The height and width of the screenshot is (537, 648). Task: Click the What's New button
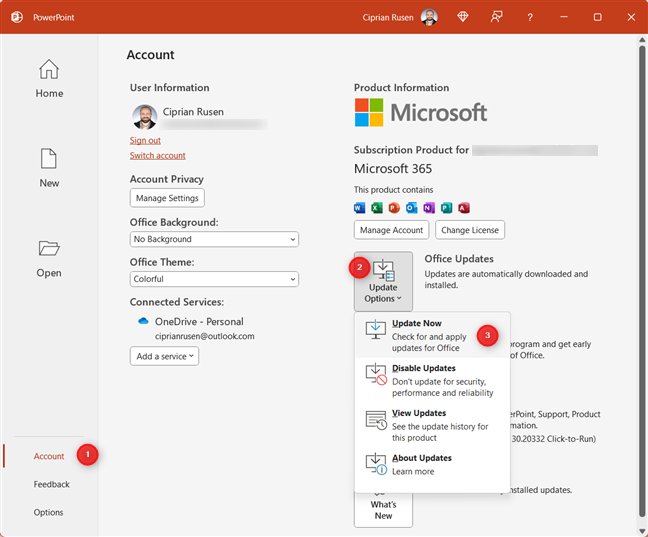[383, 509]
